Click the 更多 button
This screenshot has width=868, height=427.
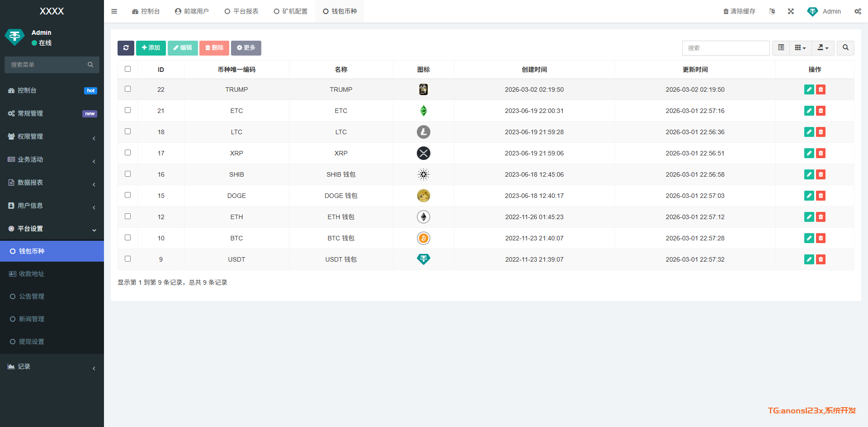pos(246,48)
